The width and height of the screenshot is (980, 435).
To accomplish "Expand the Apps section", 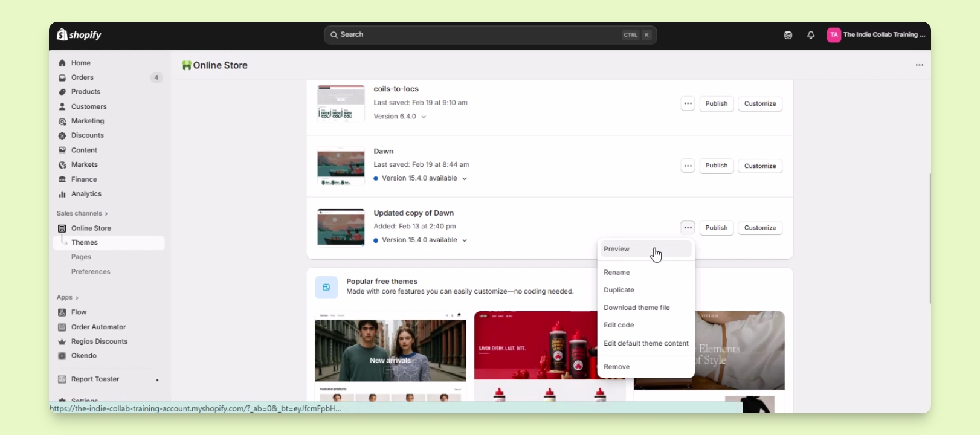I will (x=68, y=297).
